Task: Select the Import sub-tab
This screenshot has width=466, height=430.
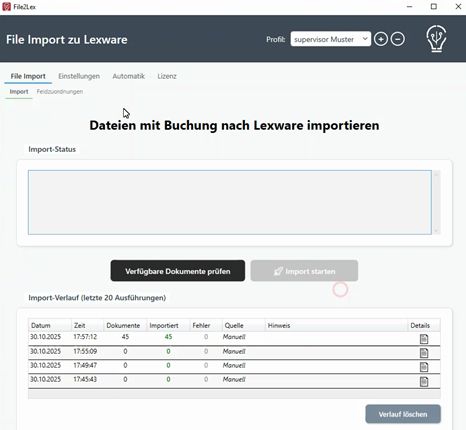Action: (19, 92)
